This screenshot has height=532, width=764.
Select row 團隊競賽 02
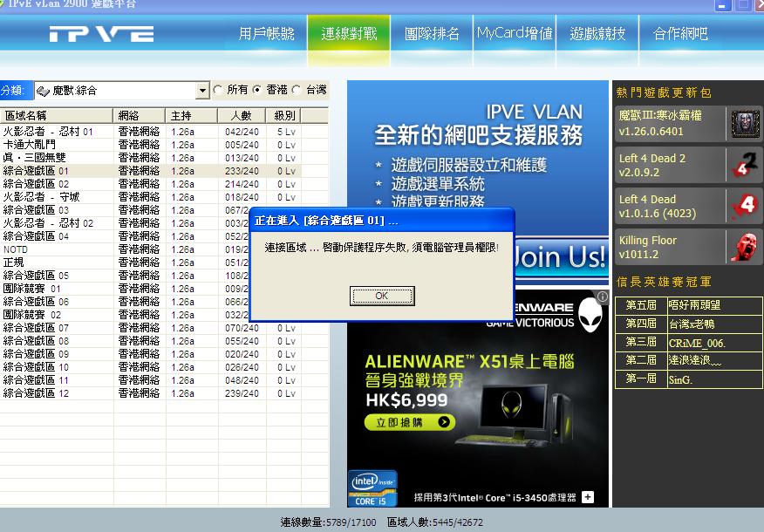pyautogui.click(x=124, y=315)
